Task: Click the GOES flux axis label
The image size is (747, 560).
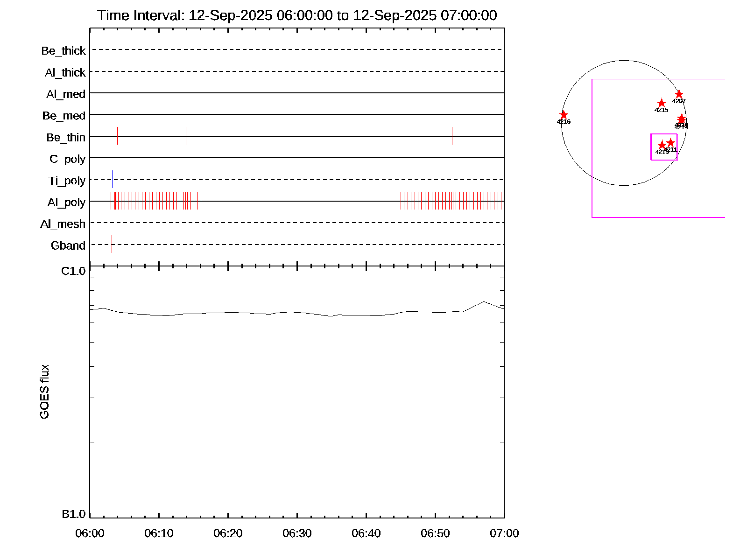Action: [44, 392]
